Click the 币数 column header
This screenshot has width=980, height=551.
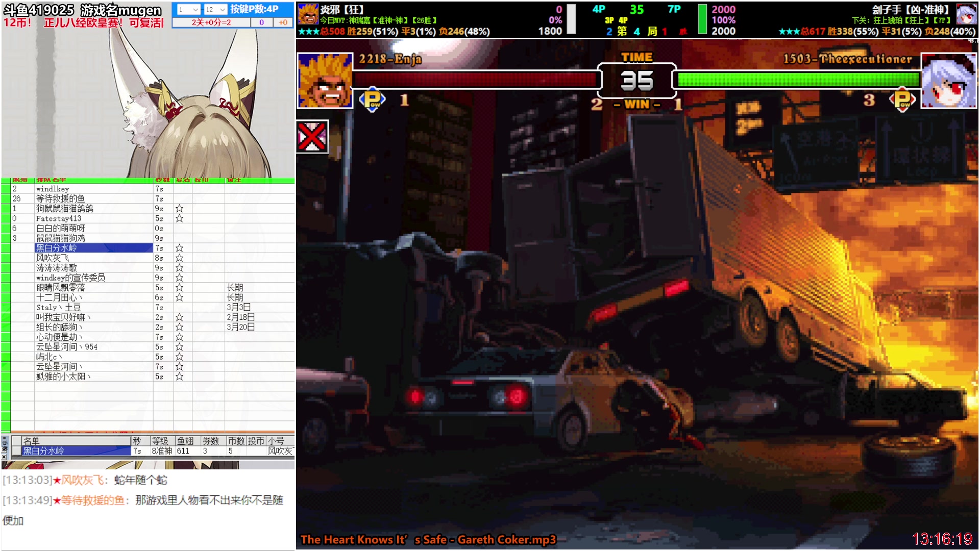236,441
